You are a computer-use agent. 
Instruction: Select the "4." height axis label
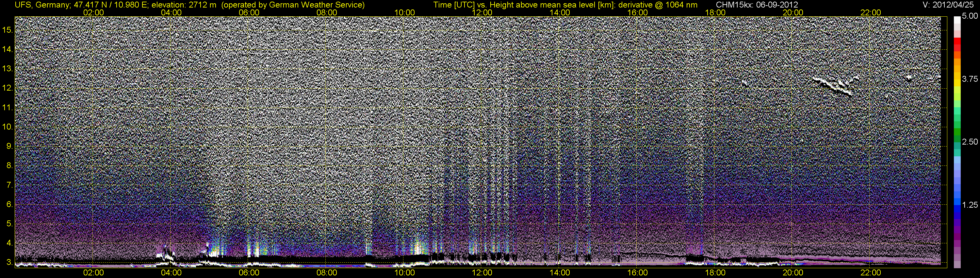coord(9,243)
